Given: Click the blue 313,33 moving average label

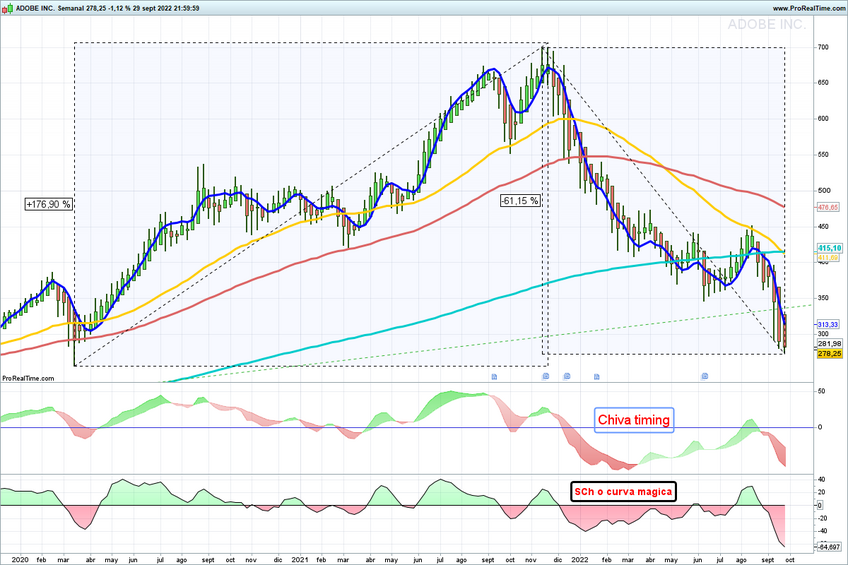Looking at the screenshot, I should 827,324.
